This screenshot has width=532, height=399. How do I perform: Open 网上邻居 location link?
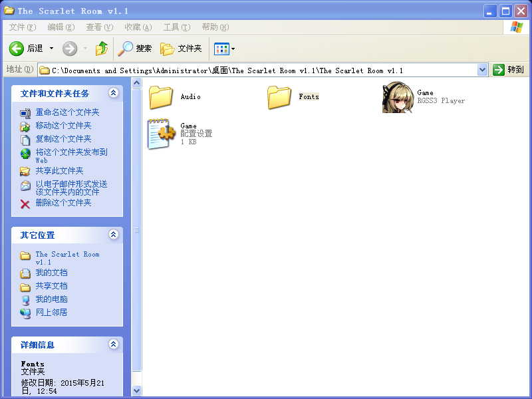(52, 313)
